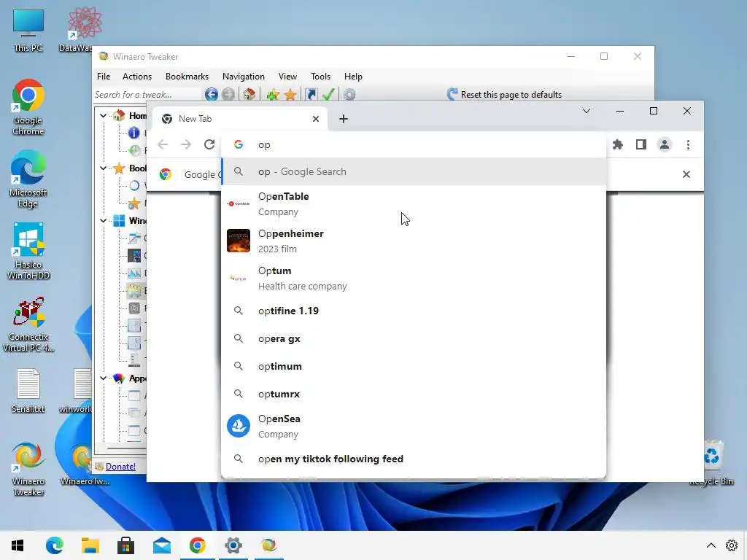Select the Oppenheimer 2023 film suggestion
Image resolution: width=747 pixels, height=560 pixels.
tap(414, 241)
